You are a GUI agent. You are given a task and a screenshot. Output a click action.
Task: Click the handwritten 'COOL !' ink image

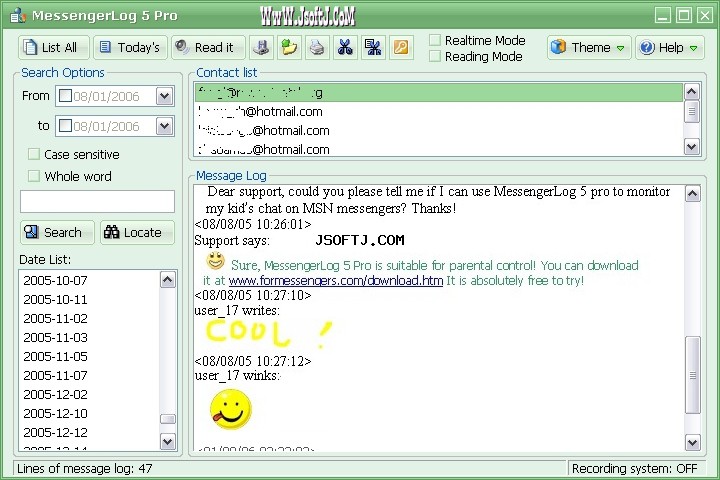click(x=269, y=333)
